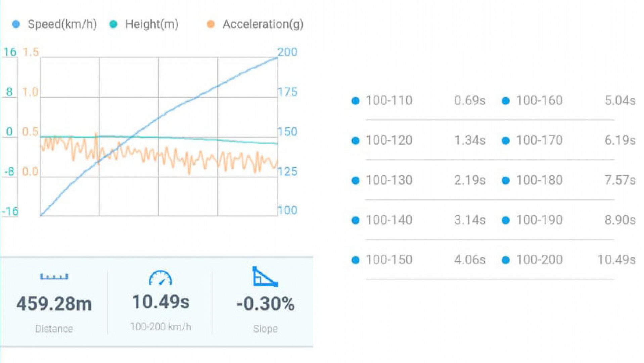Select the 100-110 split row bullet
Image resolution: width=644 pixels, height=363 pixels.
[356, 101]
